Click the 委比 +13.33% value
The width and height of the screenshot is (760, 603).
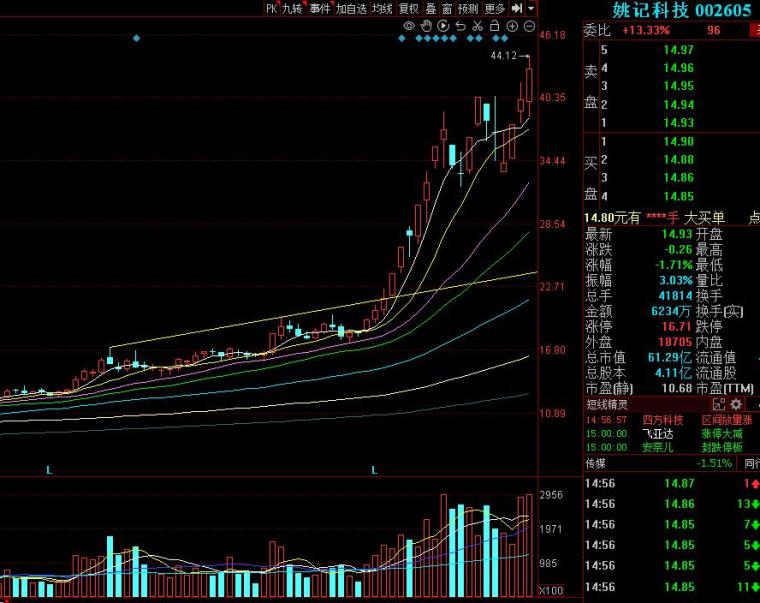coord(646,30)
